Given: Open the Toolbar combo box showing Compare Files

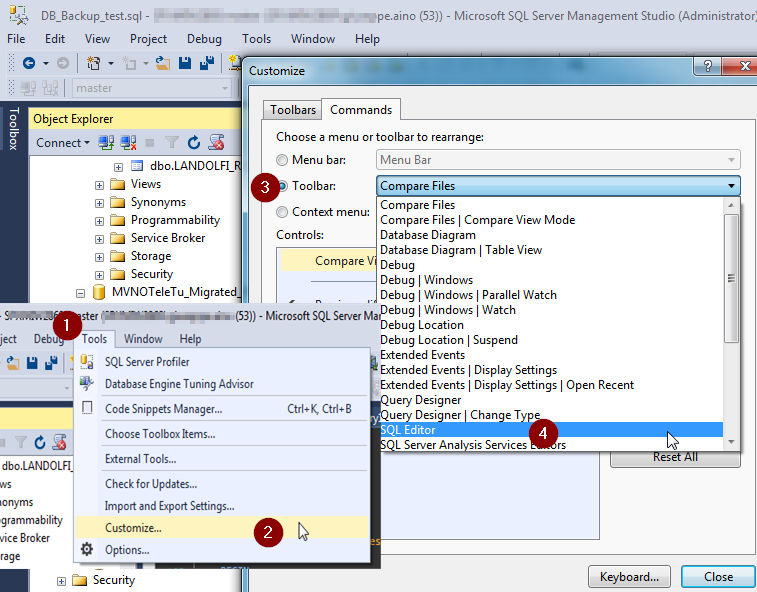Looking at the screenshot, I should point(558,186).
